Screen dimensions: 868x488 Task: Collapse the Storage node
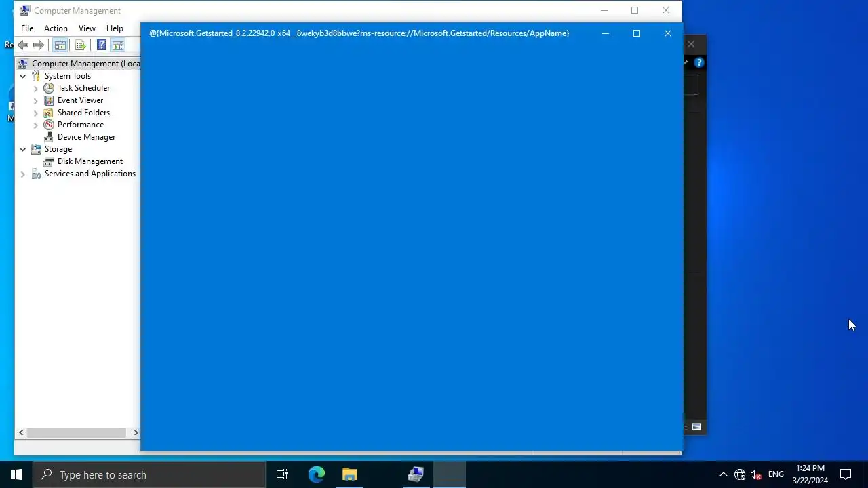pos(23,149)
